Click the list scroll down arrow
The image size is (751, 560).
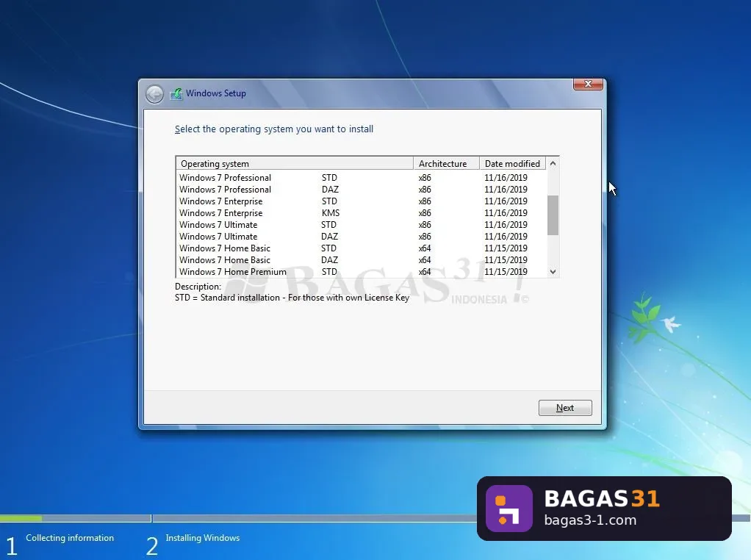[x=553, y=272]
